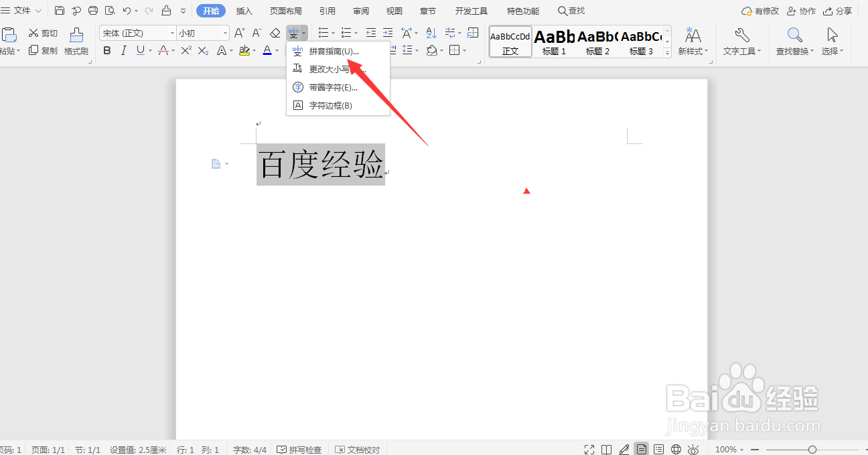Apply the highlight color tool

pos(245,50)
